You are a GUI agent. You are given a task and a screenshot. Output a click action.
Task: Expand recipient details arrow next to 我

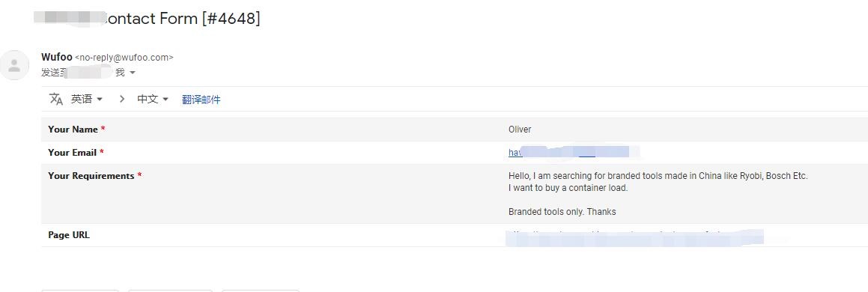pyautogui.click(x=133, y=73)
